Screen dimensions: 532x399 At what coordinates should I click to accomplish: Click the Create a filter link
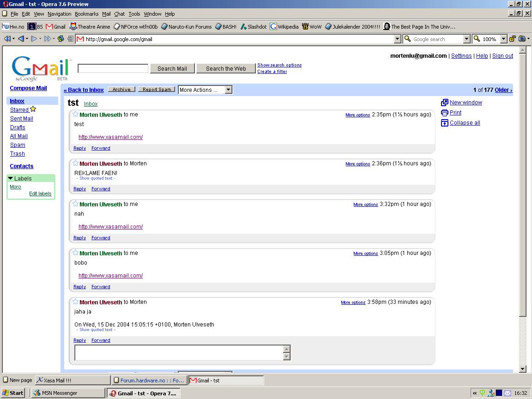click(x=272, y=71)
